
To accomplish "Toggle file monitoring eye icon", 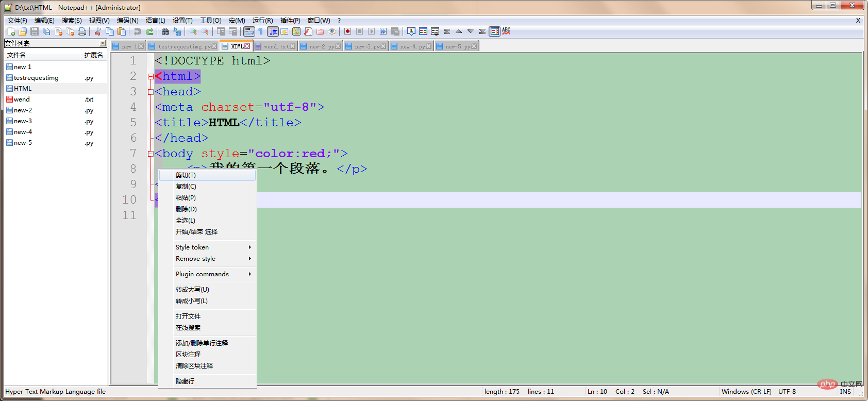I will coord(331,31).
